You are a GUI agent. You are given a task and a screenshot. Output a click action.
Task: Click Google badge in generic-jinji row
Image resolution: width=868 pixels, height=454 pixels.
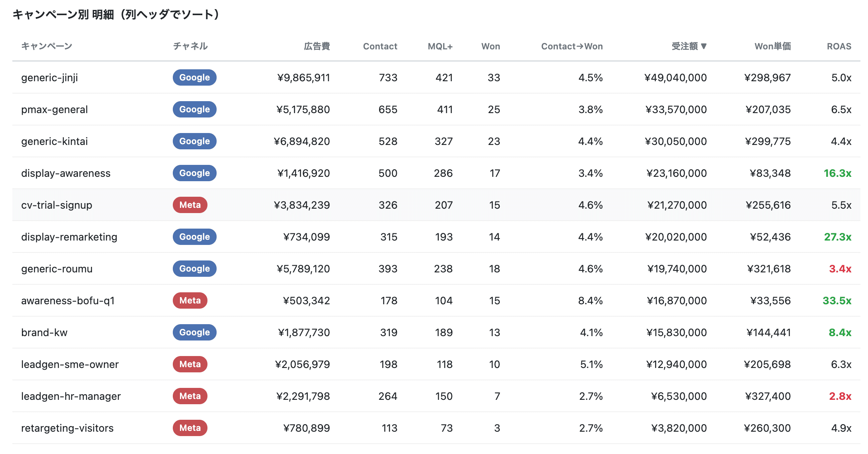tap(195, 78)
